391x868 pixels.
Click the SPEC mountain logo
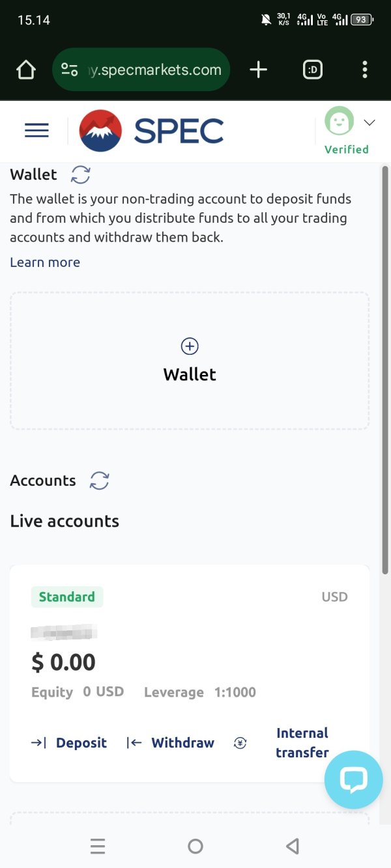point(100,131)
